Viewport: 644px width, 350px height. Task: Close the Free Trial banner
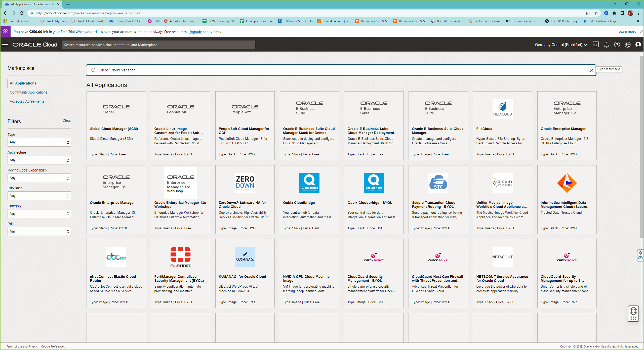pyautogui.click(x=641, y=32)
